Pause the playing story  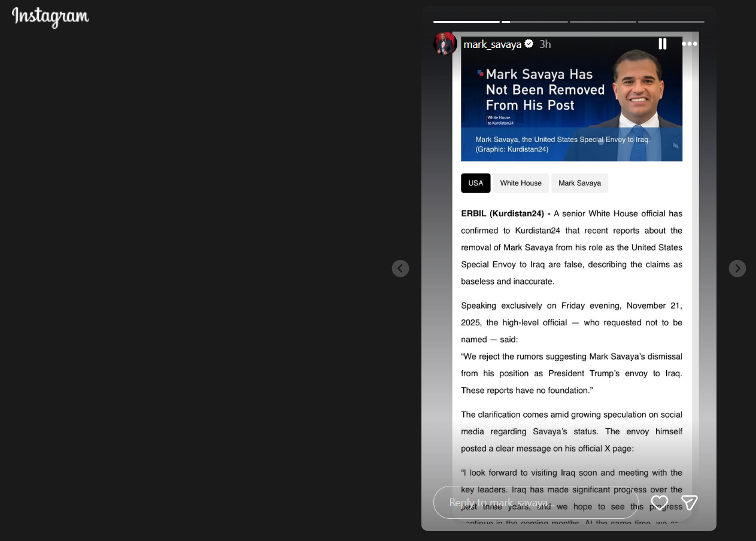[662, 44]
